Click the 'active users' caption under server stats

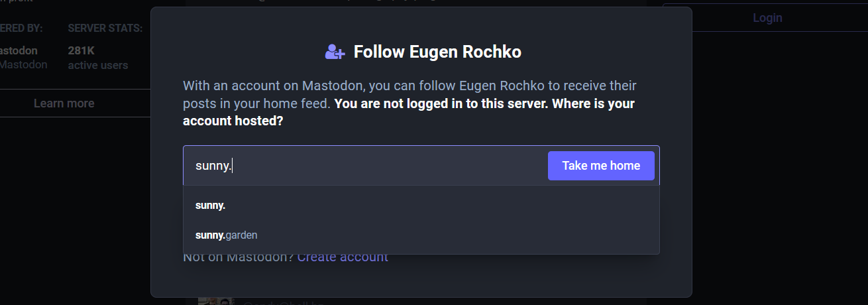[98, 65]
